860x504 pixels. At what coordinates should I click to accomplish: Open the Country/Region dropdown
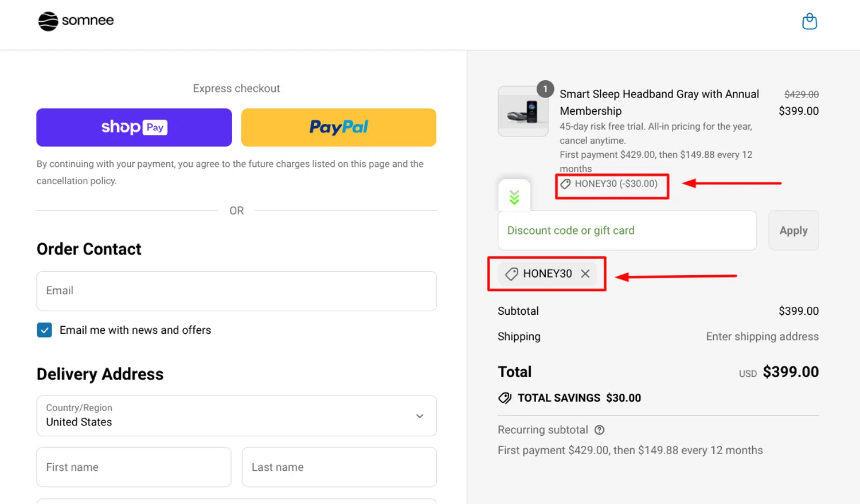236,416
